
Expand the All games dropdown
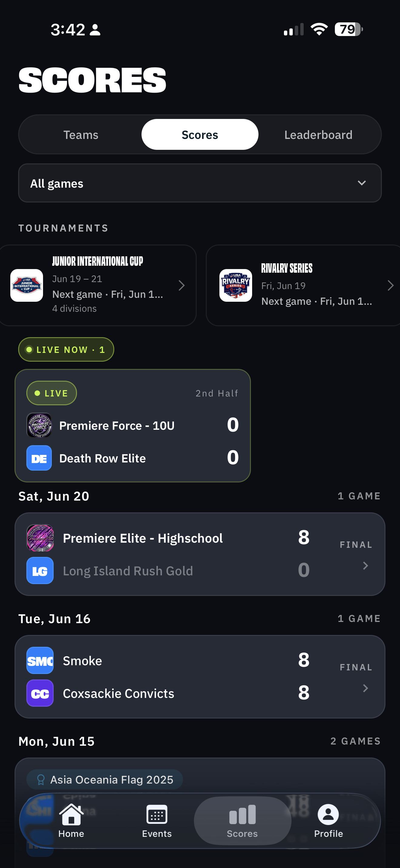(x=200, y=183)
